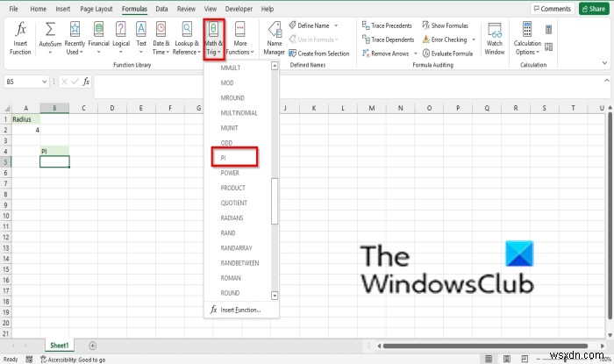Open the Review tab
Screen dimensions: 614x364
pos(186,9)
